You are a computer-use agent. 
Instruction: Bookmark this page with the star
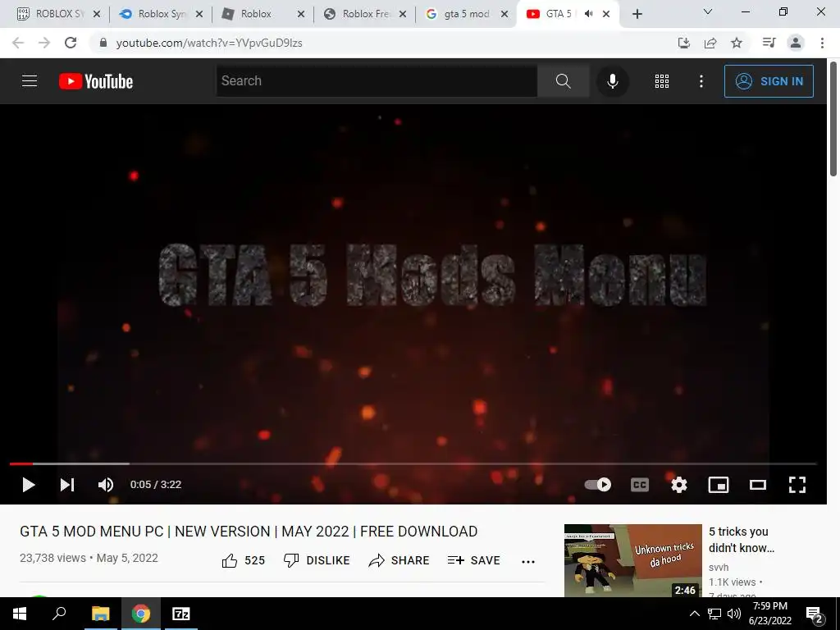pyautogui.click(x=737, y=43)
